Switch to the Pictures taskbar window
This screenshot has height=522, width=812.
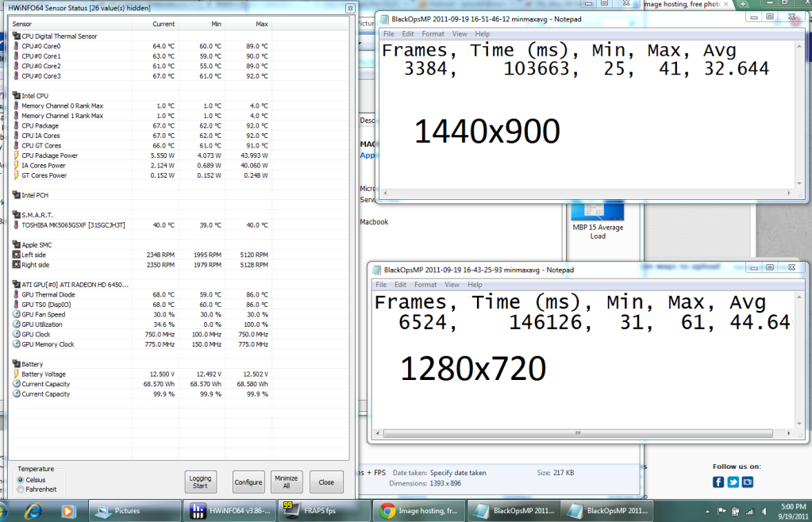tap(135, 511)
